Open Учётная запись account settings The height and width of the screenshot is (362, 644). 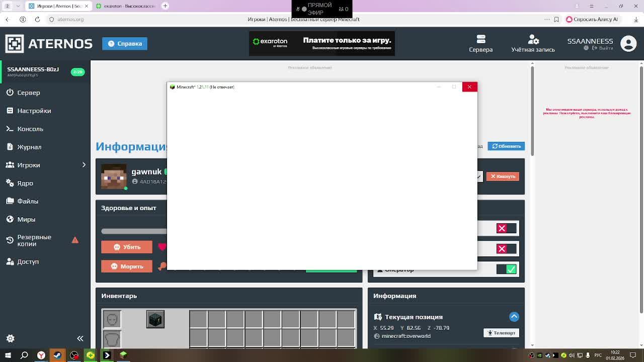click(533, 43)
